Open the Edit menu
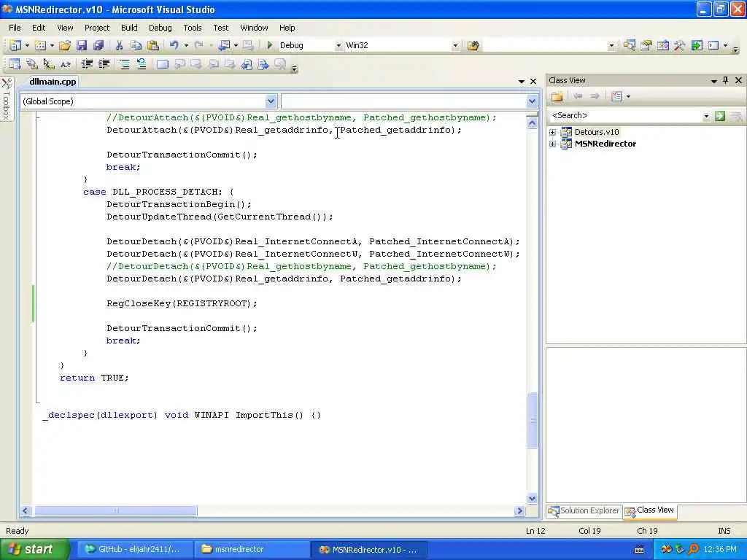Screen dimensions: 747x560 click(x=39, y=28)
